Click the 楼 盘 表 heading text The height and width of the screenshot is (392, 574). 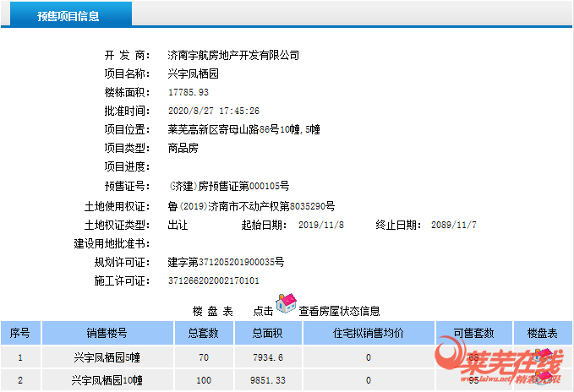(x=213, y=311)
